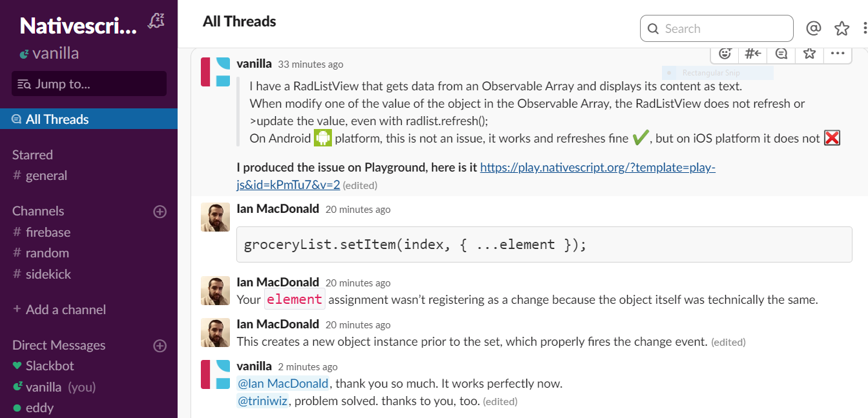868x418 pixels.
Task: Add a channel using the plus icon
Action: tap(160, 211)
